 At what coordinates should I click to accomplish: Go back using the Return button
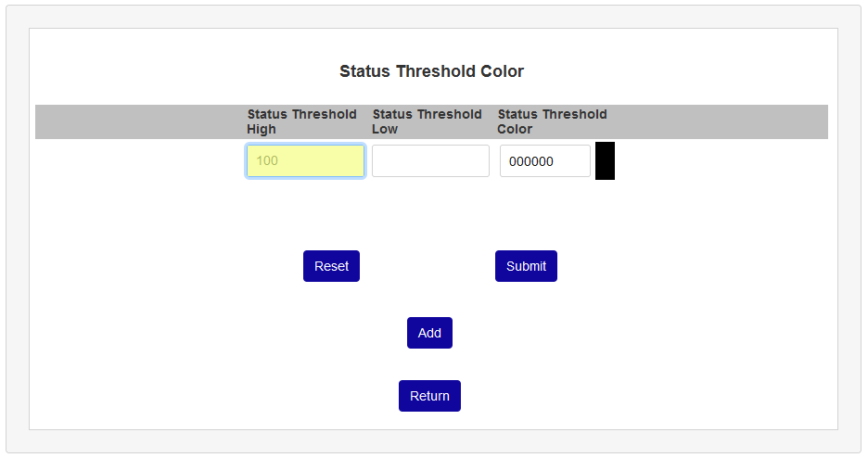[x=429, y=396]
